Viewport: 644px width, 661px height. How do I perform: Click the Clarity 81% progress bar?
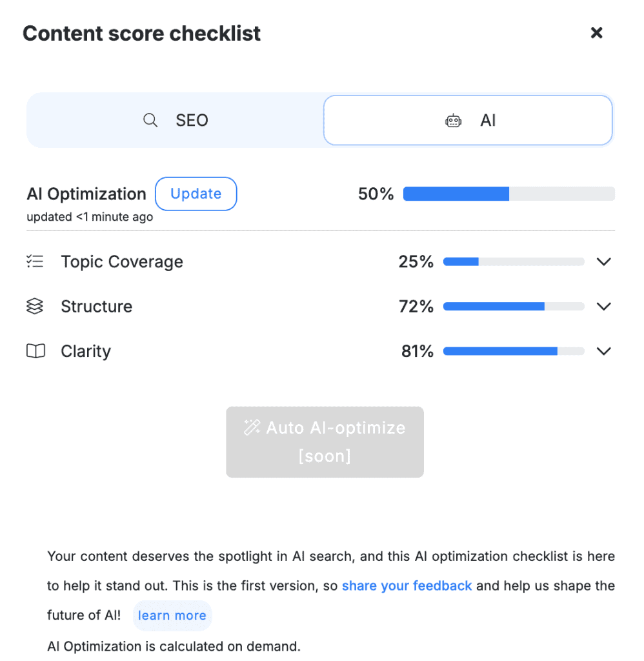pyautogui.click(x=513, y=351)
